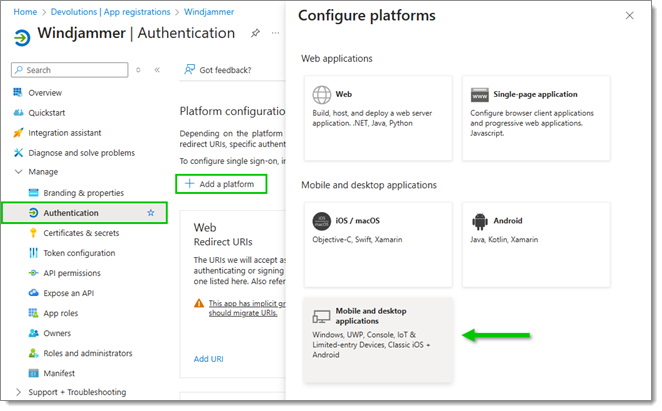Open the more options ellipsis menu
This screenshot has width=662, height=411.
click(x=275, y=33)
